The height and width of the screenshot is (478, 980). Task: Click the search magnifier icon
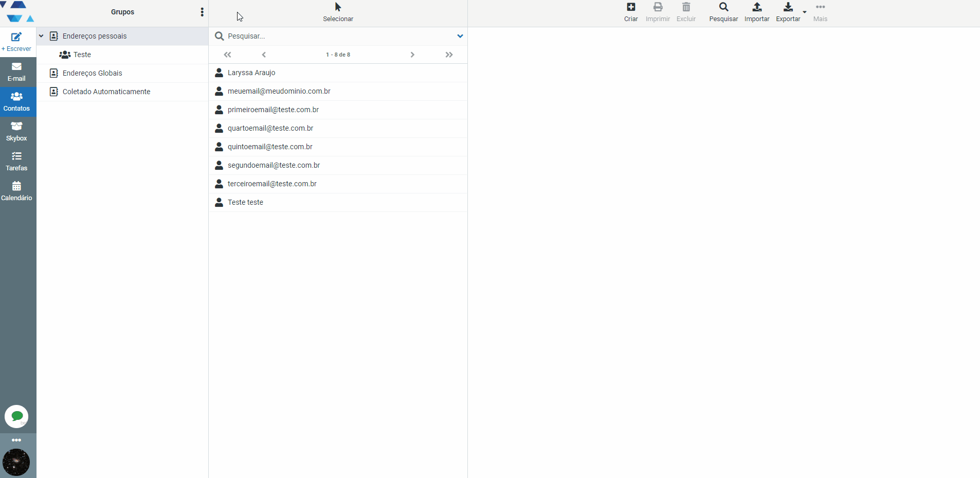click(219, 36)
